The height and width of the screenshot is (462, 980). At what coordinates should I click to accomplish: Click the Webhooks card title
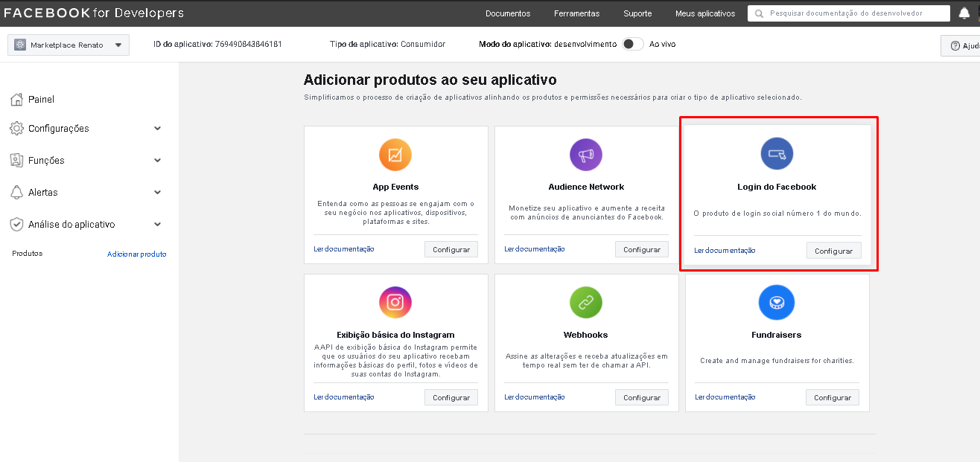tap(586, 336)
